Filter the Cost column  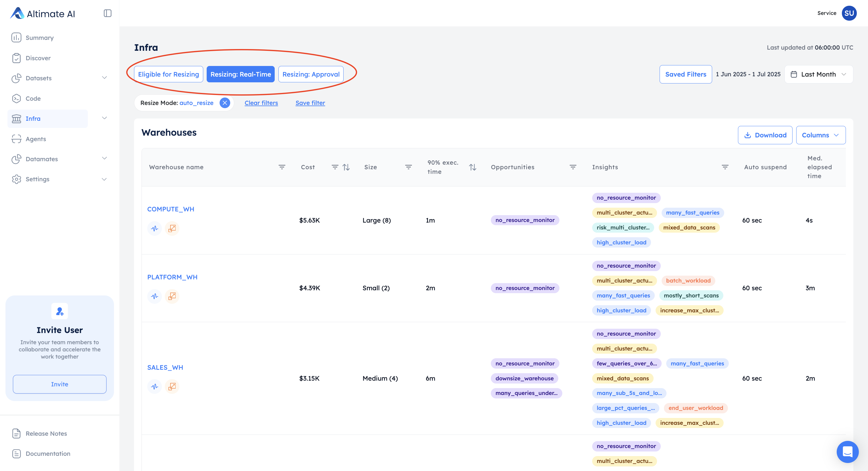coord(335,167)
